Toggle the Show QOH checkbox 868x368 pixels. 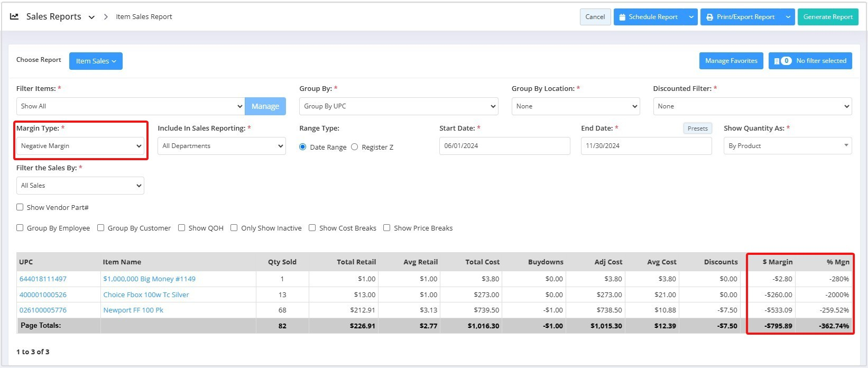pyautogui.click(x=181, y=228)
